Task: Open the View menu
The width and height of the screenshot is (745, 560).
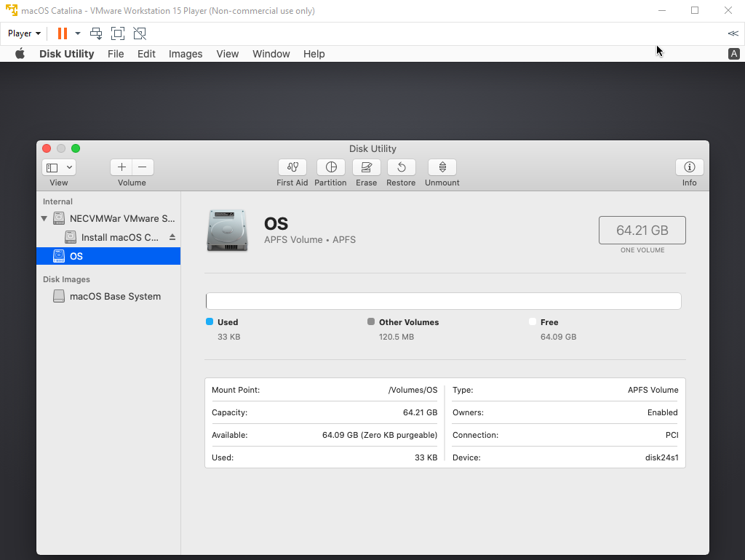Action: coord(228,54)
